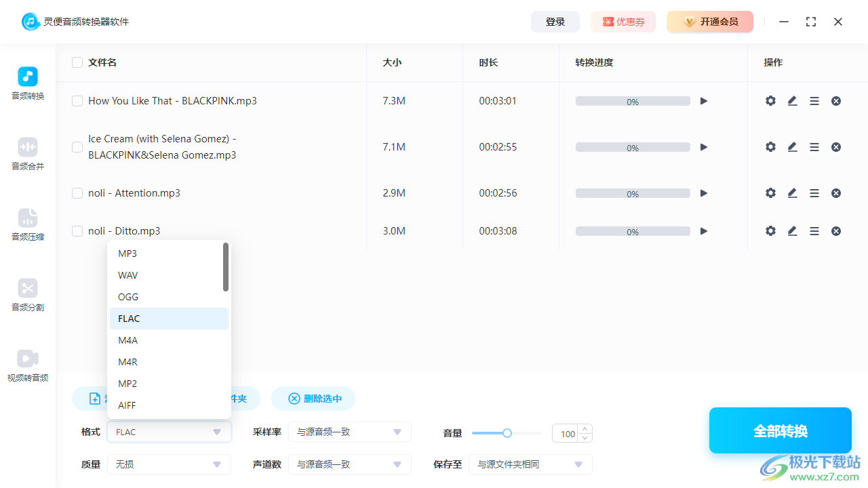Check the Ice Cream file checkbox
The width and height of the screenshot is (868, 488).
(77, 147)
